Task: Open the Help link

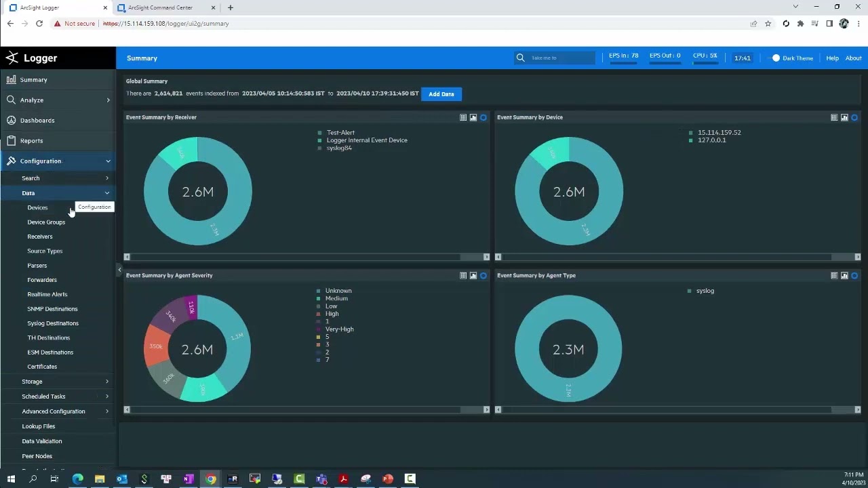Action: (x=832, y=58)
